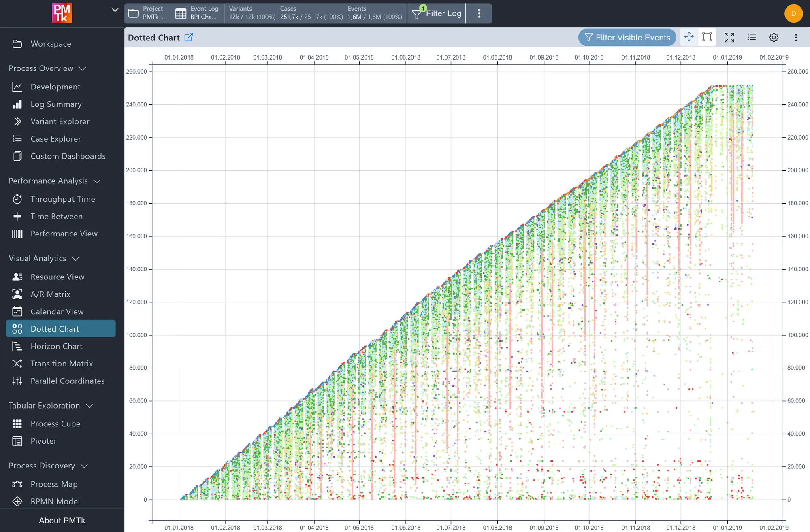810x532 pixels.
Task: Collapse the Tabular Exploration section
Action: (51, 405)
